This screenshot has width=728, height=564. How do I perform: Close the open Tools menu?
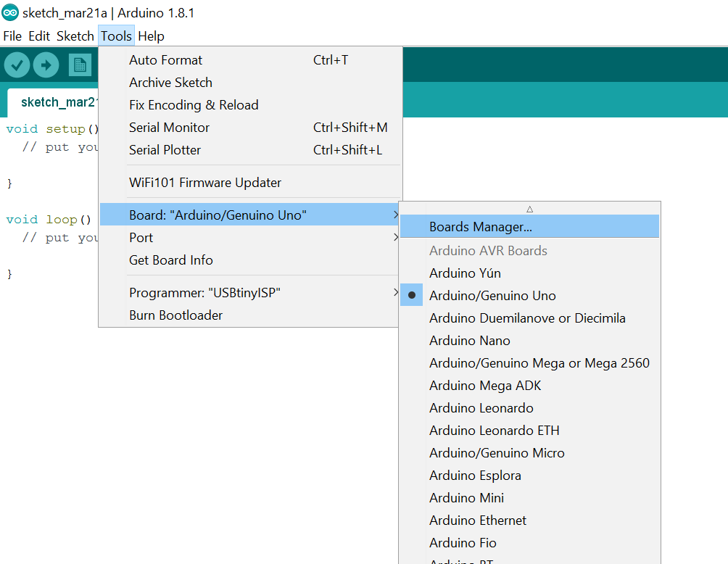point(117,36)
